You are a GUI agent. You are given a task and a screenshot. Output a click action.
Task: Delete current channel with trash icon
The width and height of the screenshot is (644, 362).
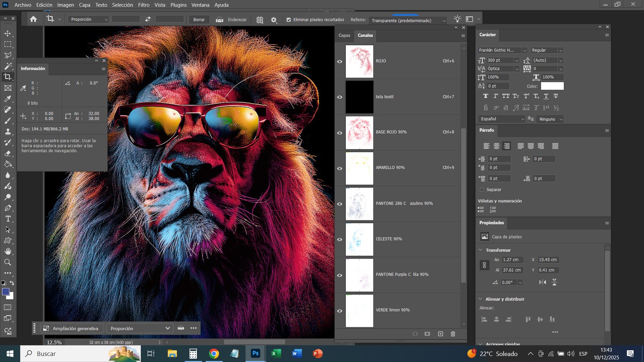tap(453, 334)
